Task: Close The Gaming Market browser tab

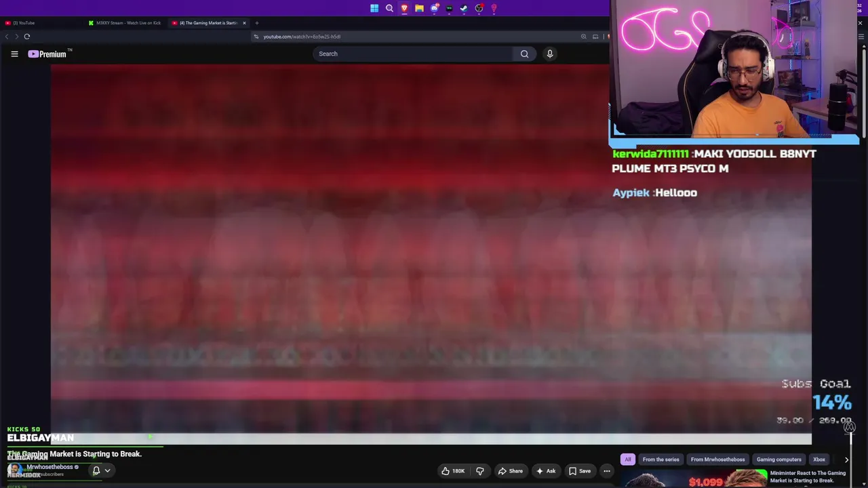Action: pos(244,23)
